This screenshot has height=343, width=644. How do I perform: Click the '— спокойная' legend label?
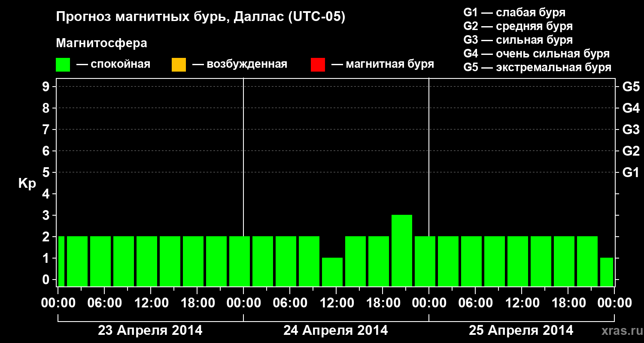click(x=113, y=64)
